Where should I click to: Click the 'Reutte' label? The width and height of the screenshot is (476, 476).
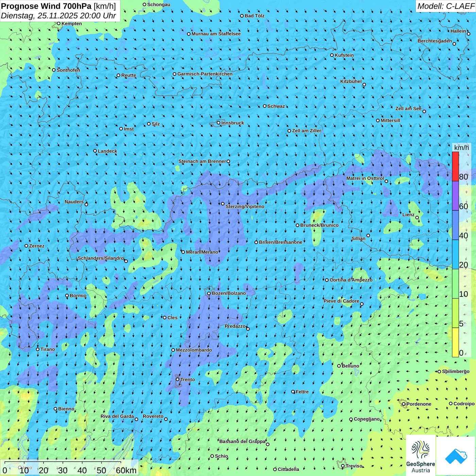coord(129,75)
